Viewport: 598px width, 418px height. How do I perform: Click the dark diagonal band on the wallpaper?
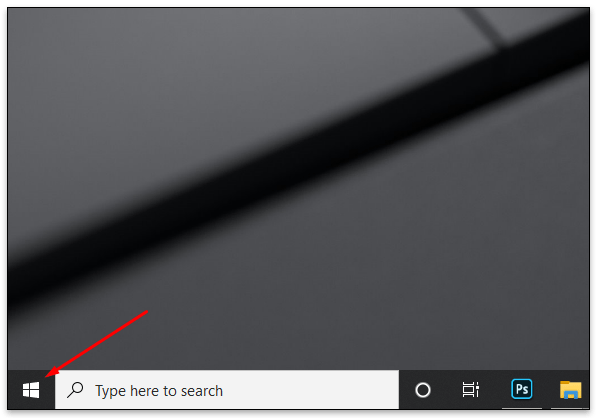[297, 159]
